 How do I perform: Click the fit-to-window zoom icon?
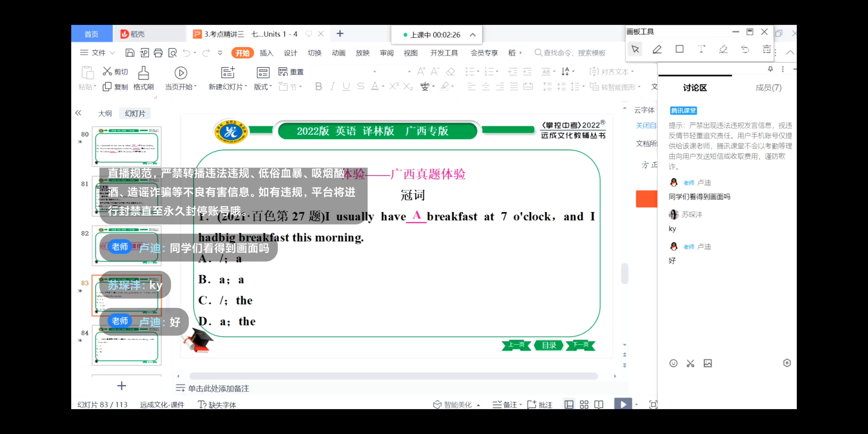653,405
